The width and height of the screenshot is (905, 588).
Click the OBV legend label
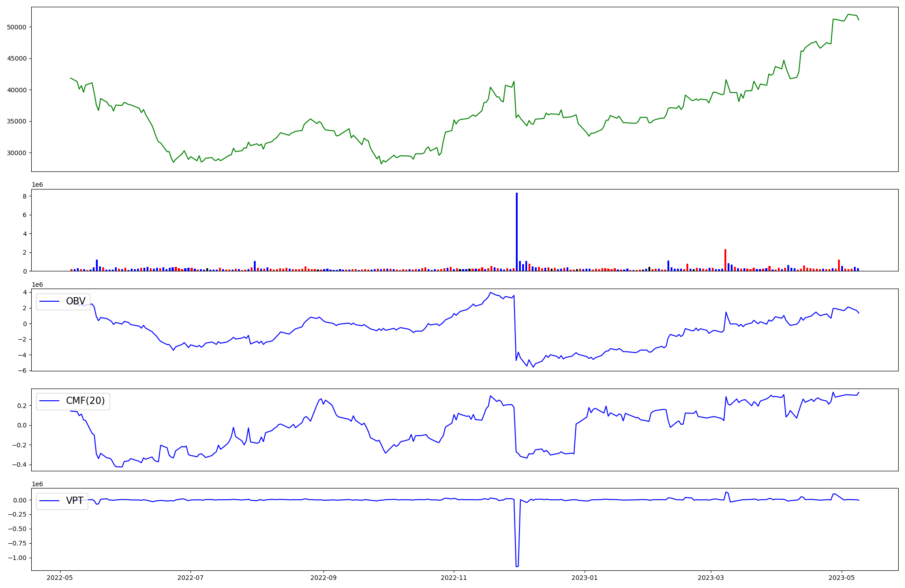[76, 301]
